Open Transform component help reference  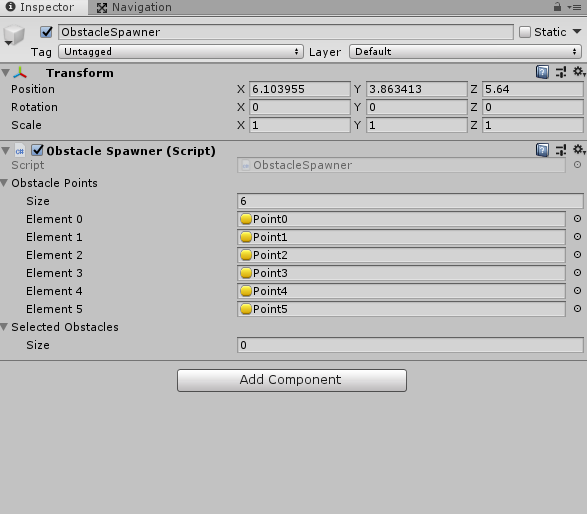[x=542, y=72]
